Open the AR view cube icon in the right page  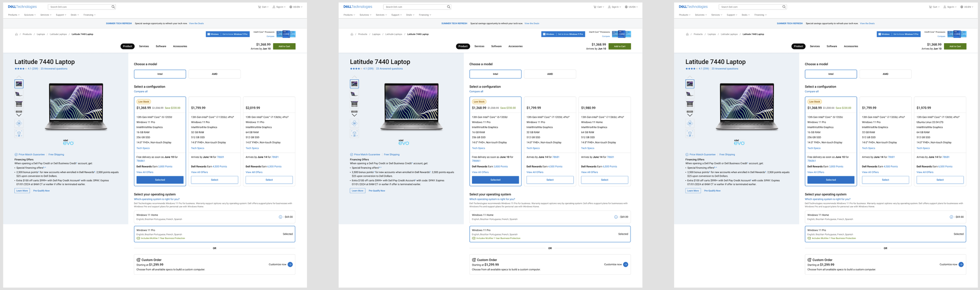click(690, 133)
